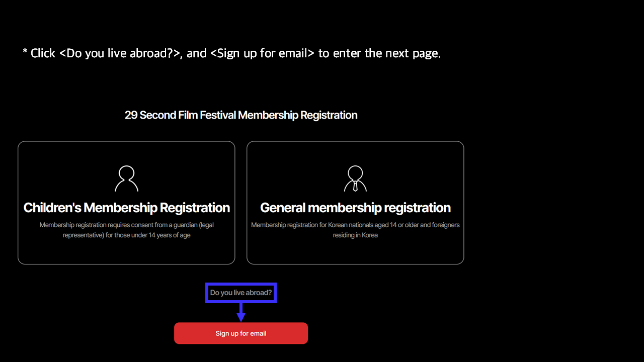Click the guardian consent description in children's card
This screenshot has width=644, height=362.
pos(127,230)
